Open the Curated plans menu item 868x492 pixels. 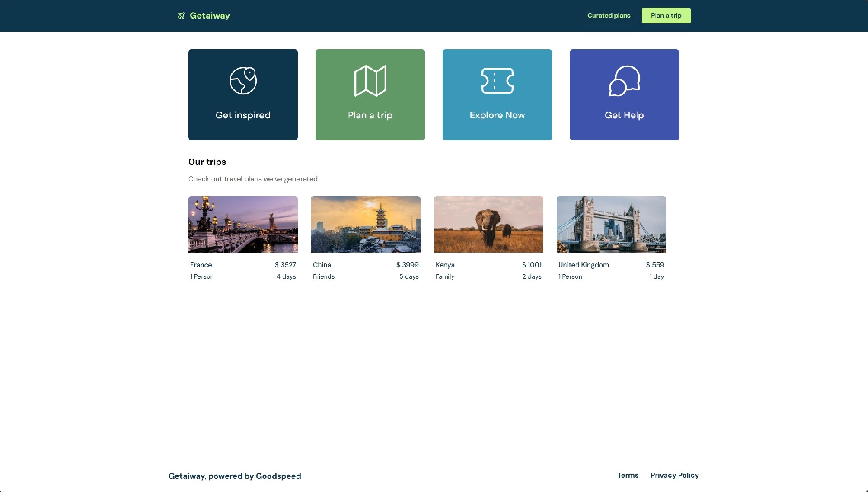point(609,15)
